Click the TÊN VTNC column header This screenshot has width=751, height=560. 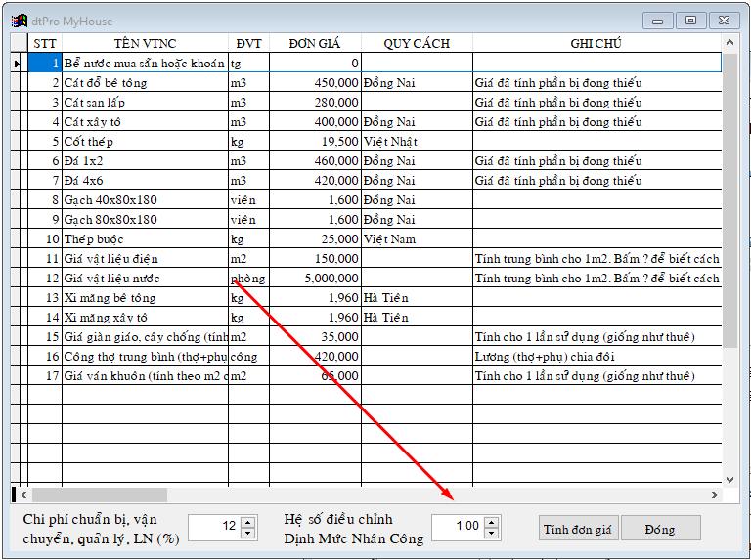pyautogui.click(x=145, y=43)
